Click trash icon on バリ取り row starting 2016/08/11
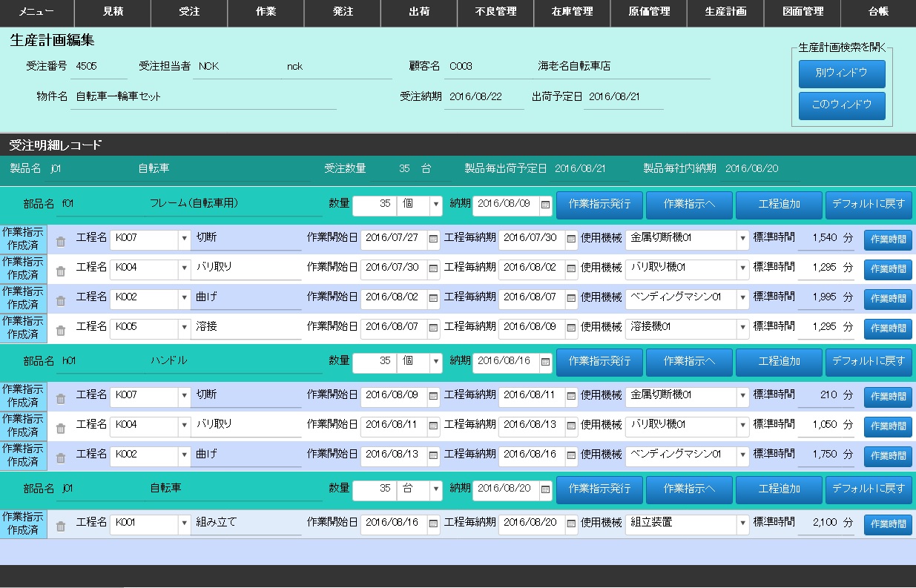The height and width of the screenshot is (588, 916). 61,428
